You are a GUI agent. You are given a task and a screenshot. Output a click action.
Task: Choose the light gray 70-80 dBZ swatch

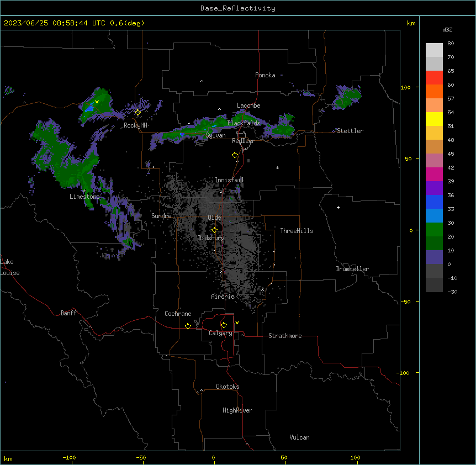point(434,50)
